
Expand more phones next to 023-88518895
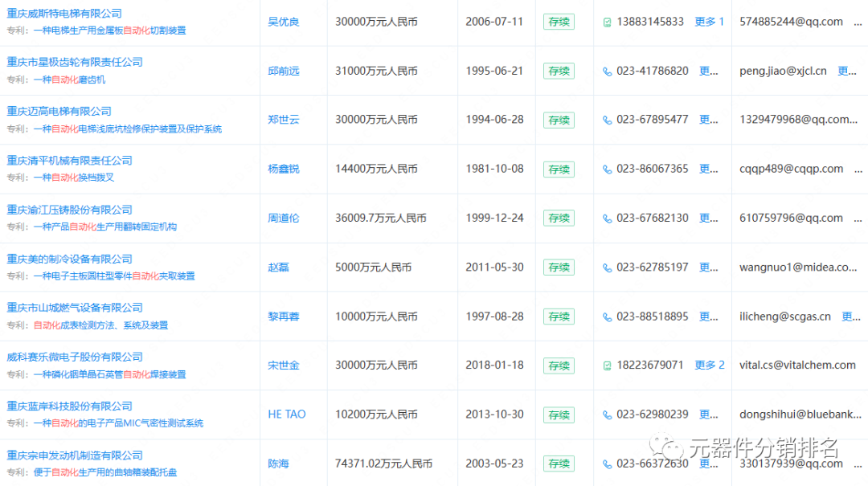click(709, 317)
